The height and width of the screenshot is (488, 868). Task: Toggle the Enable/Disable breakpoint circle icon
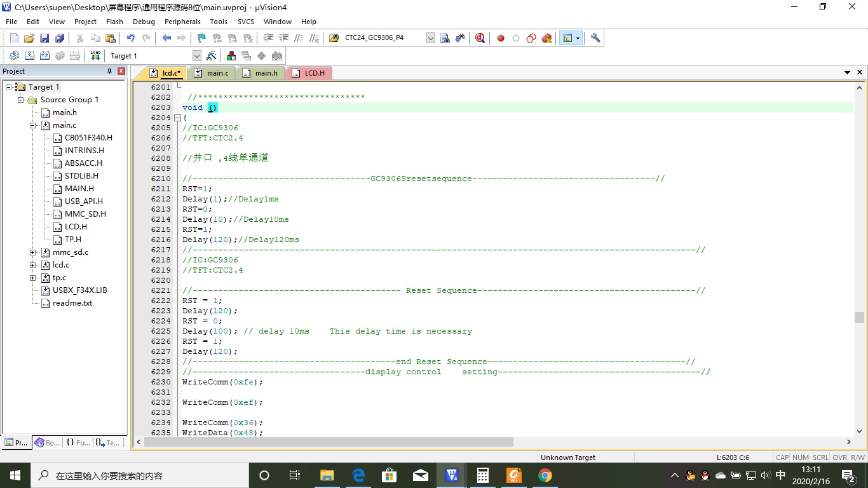click(516, 38)
